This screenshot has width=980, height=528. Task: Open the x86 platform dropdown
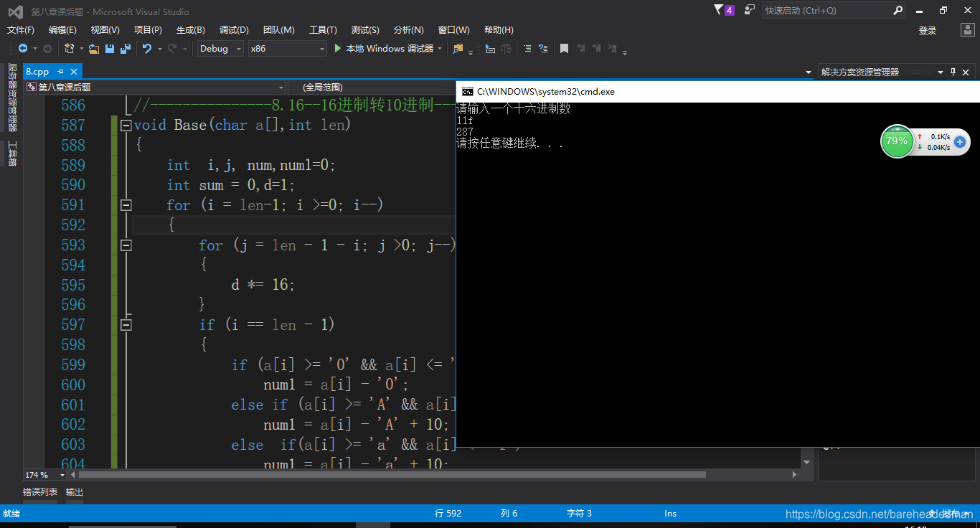[x=287, y=48]
